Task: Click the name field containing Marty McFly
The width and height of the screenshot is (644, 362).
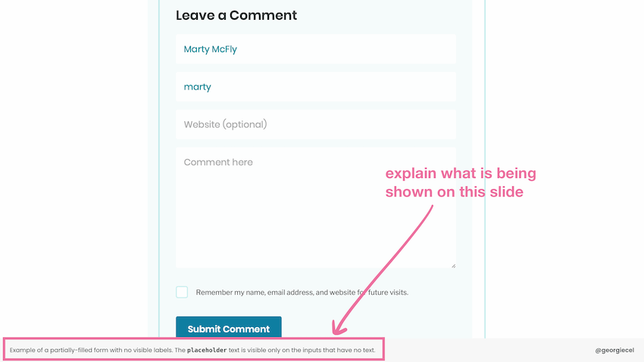Action: click(x=315, y=49)
